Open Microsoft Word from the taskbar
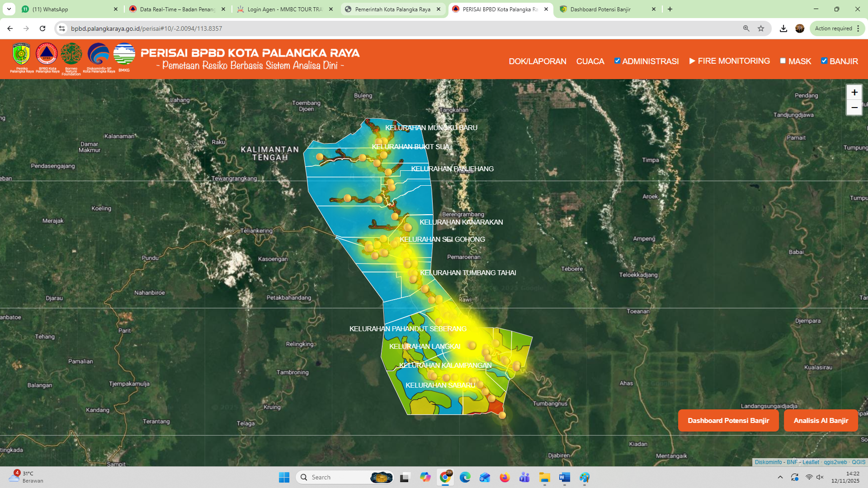Viewport: 868px width, 488px height. pos(564,477)
